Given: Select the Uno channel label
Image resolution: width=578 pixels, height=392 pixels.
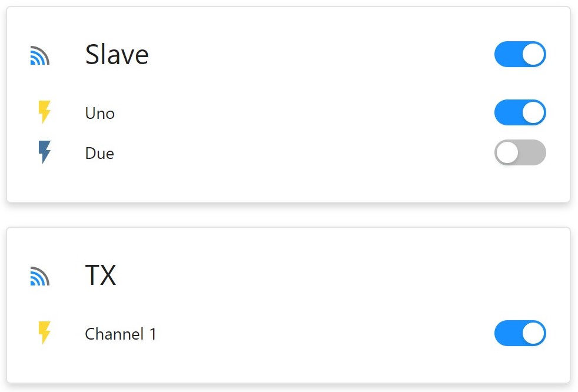Looking at the screenshot, I should [99, 113].
